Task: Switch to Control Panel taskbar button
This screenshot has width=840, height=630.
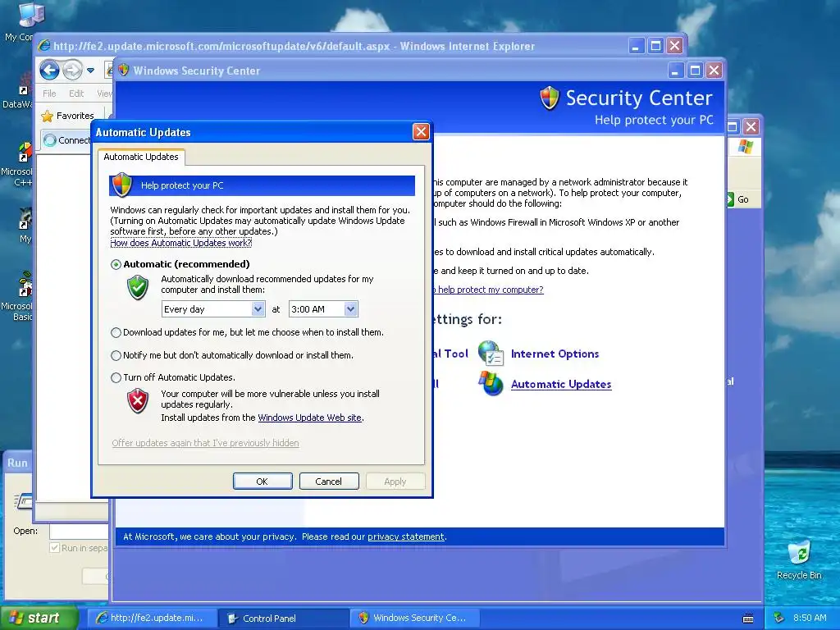Action: point(285,618)
